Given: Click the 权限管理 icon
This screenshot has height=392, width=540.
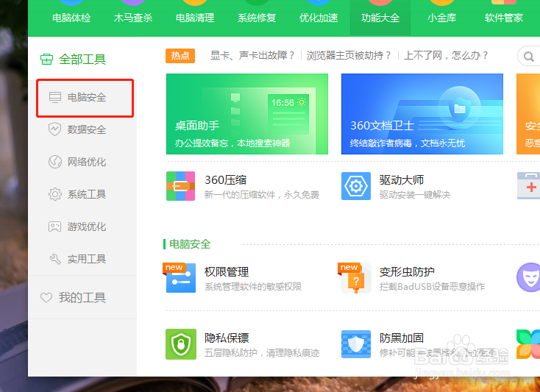Looking at the screenshot, I should pos(180,277).
